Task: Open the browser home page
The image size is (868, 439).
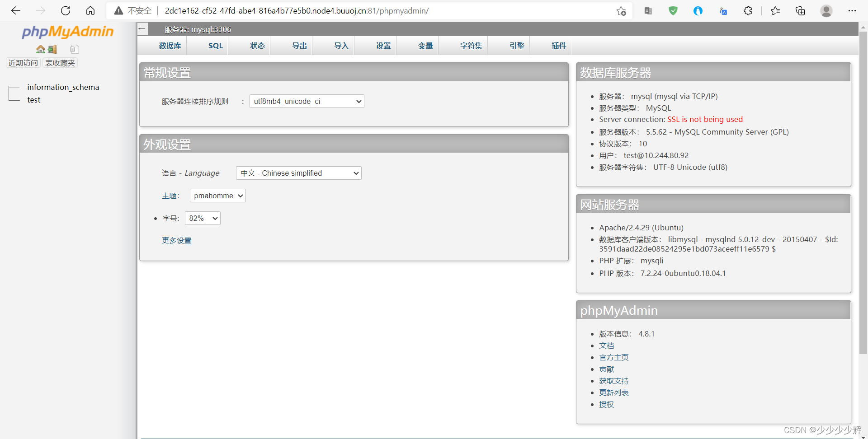Action: 90,11
